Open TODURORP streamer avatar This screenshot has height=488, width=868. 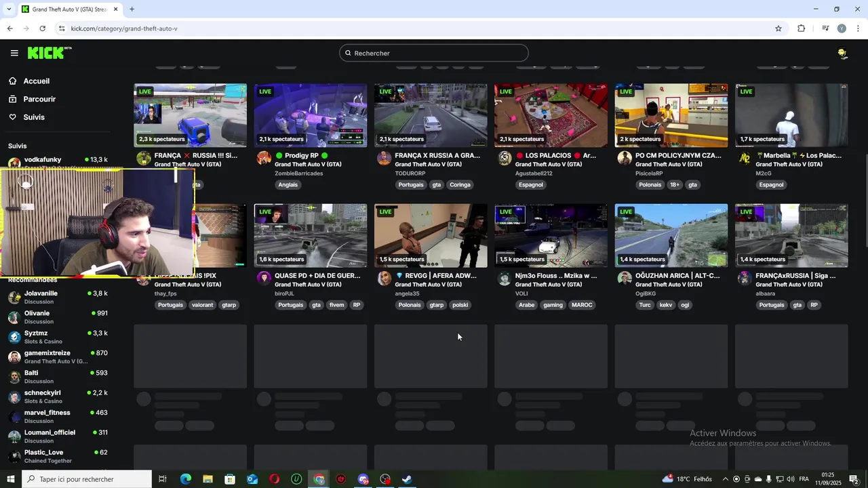(x=384, y=158)
